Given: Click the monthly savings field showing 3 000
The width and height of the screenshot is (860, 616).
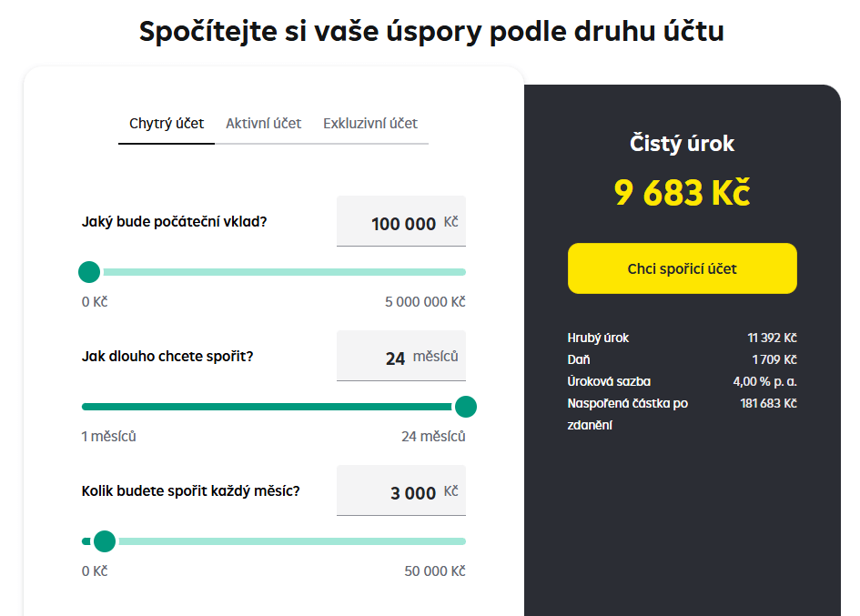Looking at the screenshot, I should point(401,490).
